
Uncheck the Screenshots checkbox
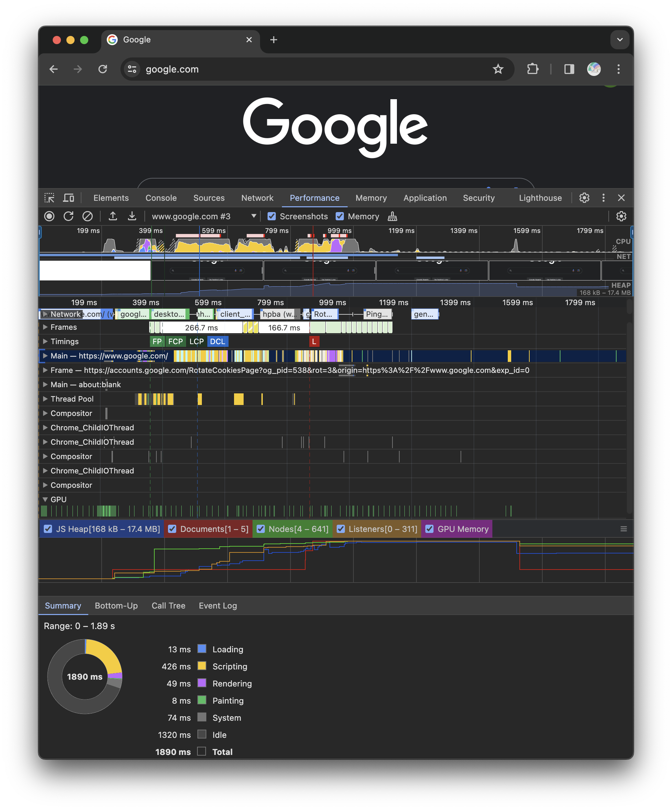click(x=272, y=217)
